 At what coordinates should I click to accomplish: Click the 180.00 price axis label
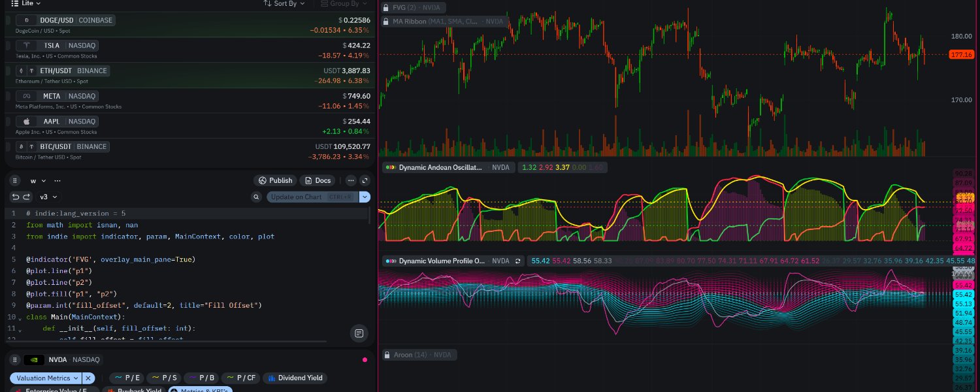click(x=961, y=36)
